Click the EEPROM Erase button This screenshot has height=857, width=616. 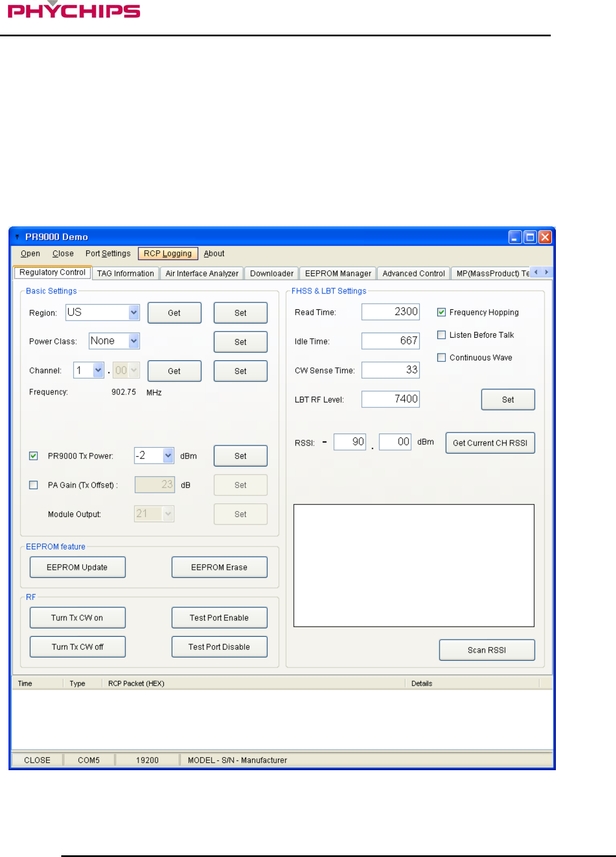(219, 567)
